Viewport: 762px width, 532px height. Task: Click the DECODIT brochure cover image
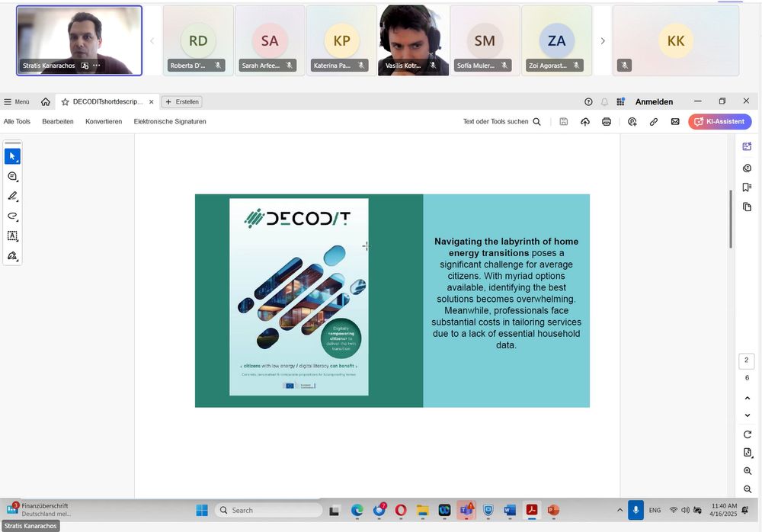[x=299, y=297]
